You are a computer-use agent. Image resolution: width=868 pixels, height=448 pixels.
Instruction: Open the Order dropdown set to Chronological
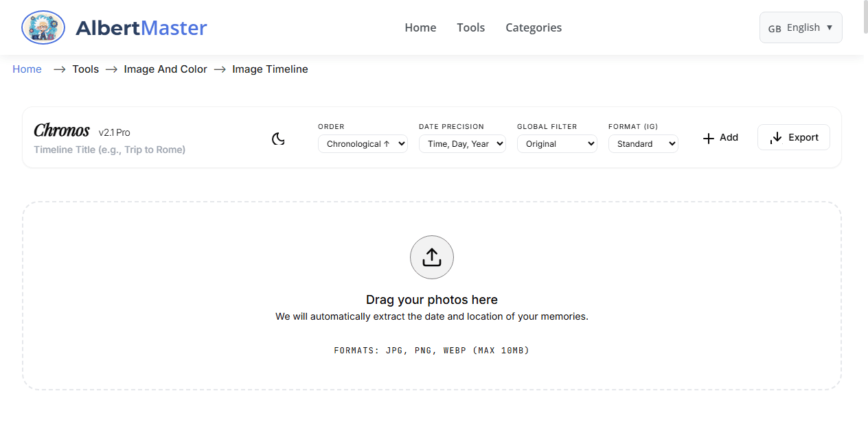click(x=363, y=144)
